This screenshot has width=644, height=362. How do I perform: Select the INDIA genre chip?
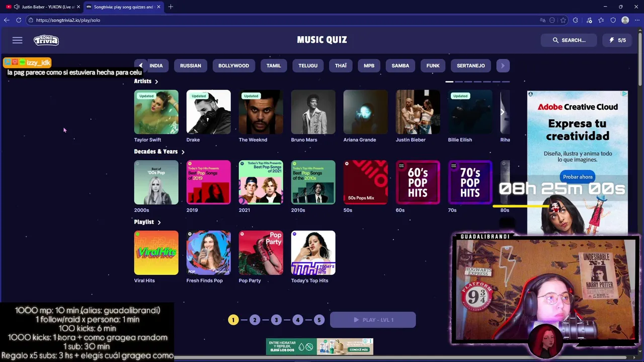[x=156, y=66]
